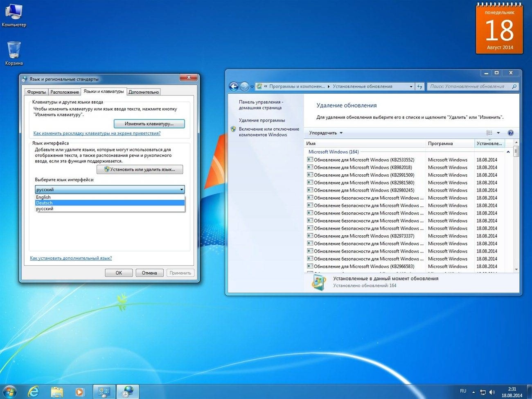Refresh the installed updates list

419,86
